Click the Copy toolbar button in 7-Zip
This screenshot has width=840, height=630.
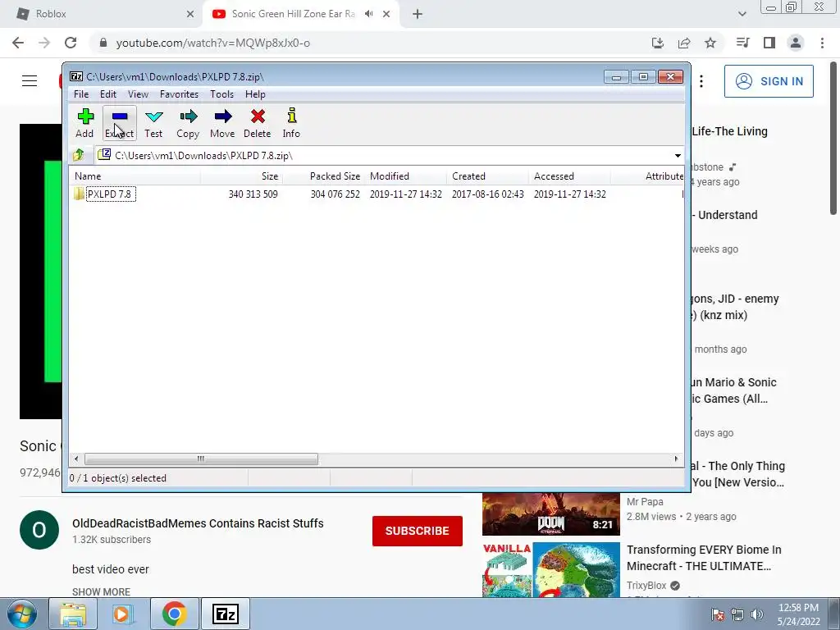point(188,124)
